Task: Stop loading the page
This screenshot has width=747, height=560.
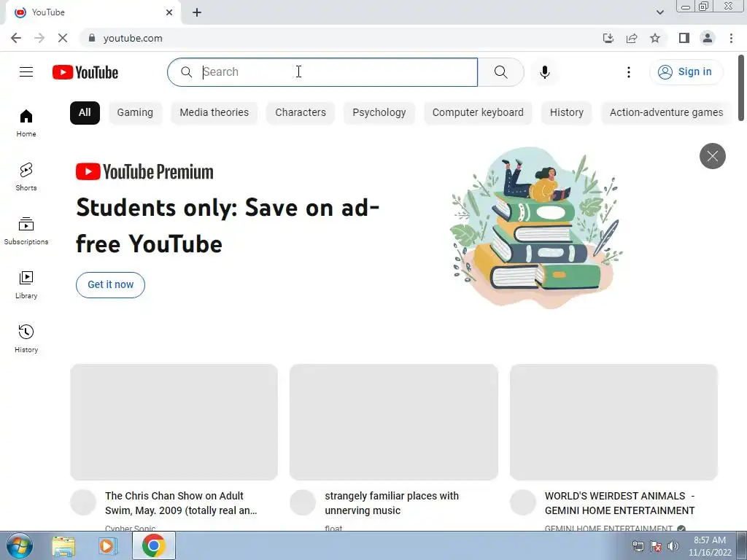Action: [x=63, y=38]
